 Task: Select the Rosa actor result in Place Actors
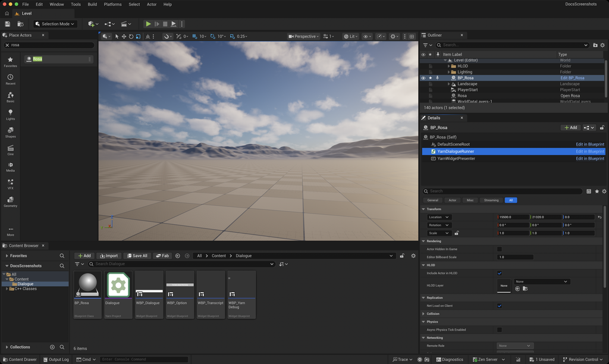(x=58, y=59)
